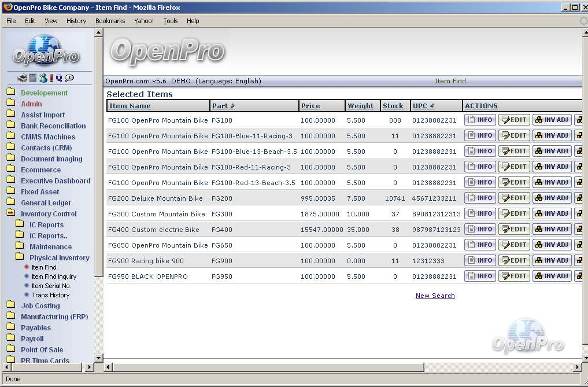Click the New Search link
588x387 pixels.
coord(435,296)
